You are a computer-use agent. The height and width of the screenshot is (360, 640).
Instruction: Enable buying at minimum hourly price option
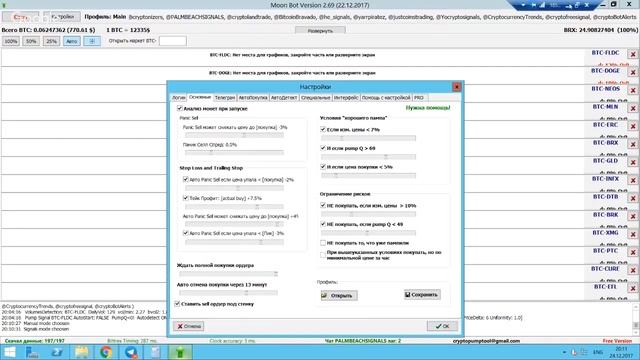323,255
